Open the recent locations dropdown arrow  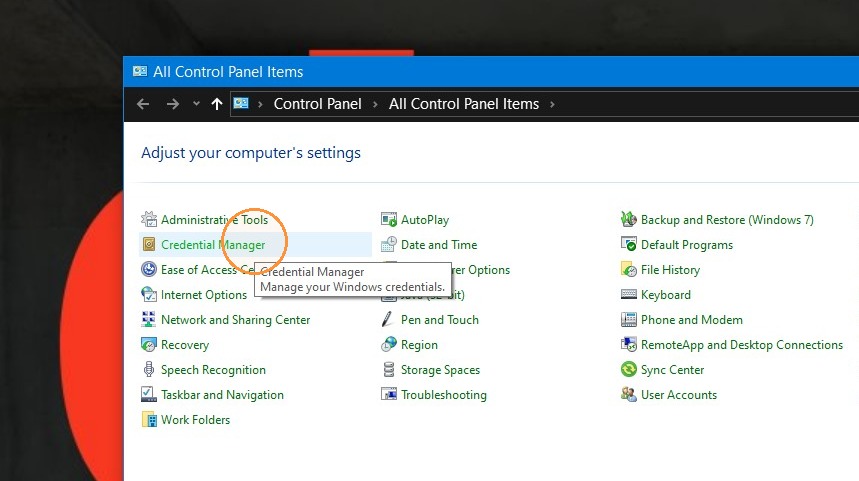pos(196,104)
